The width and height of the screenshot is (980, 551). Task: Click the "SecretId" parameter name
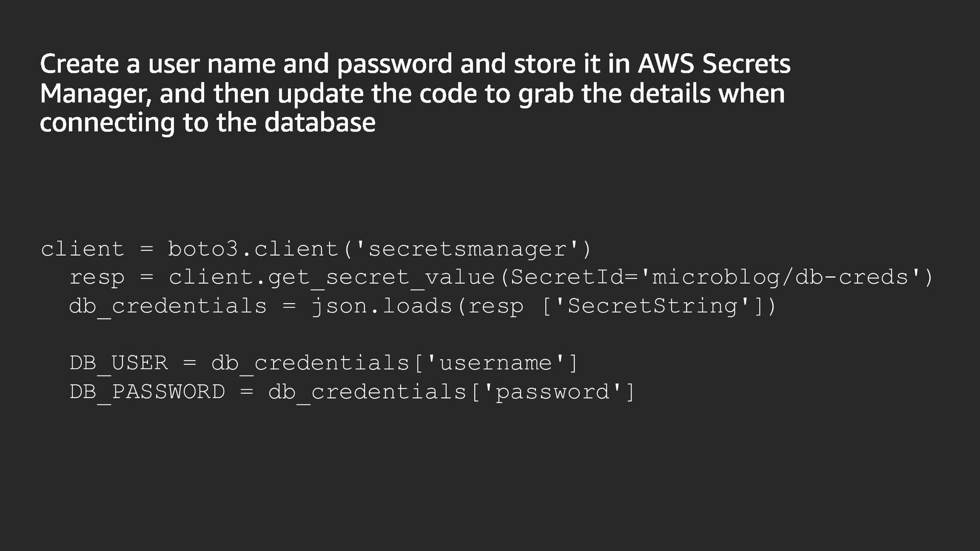point(567,278)
